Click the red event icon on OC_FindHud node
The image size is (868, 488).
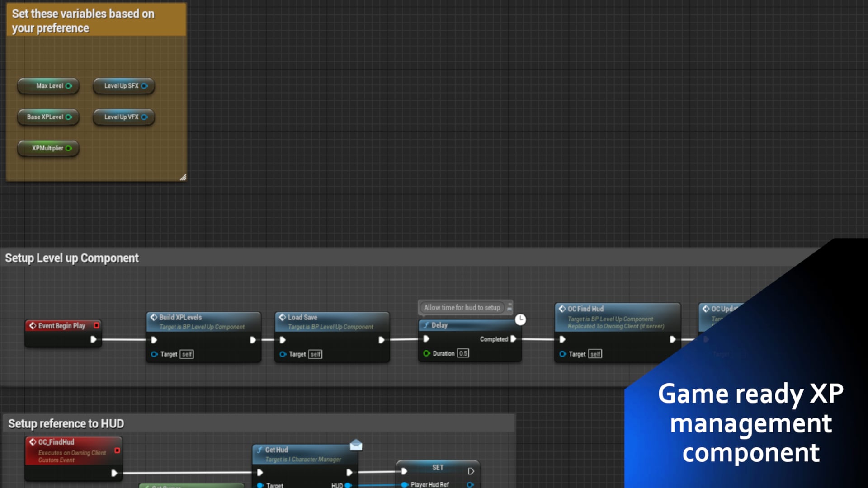point(33,442)
